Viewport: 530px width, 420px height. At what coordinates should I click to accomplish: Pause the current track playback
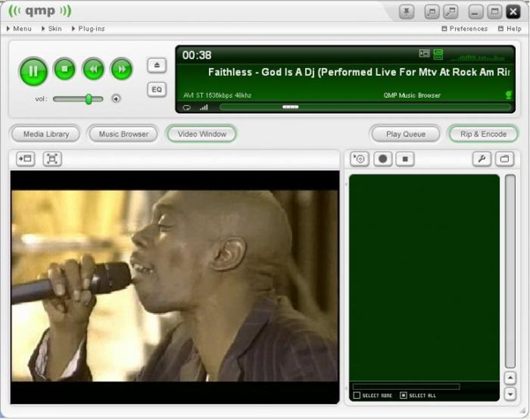33,71
